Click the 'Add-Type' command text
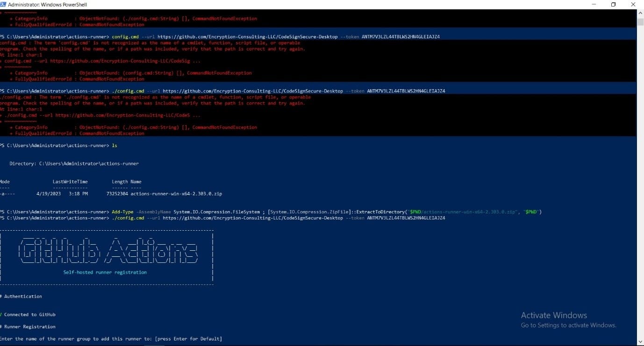The width and height of the screenshot is (644, 346). (122, 212)
